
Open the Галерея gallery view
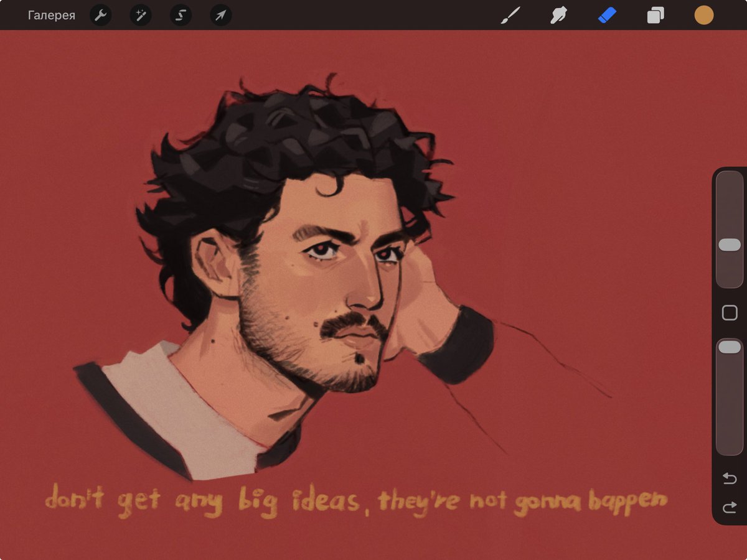(51, 15)
